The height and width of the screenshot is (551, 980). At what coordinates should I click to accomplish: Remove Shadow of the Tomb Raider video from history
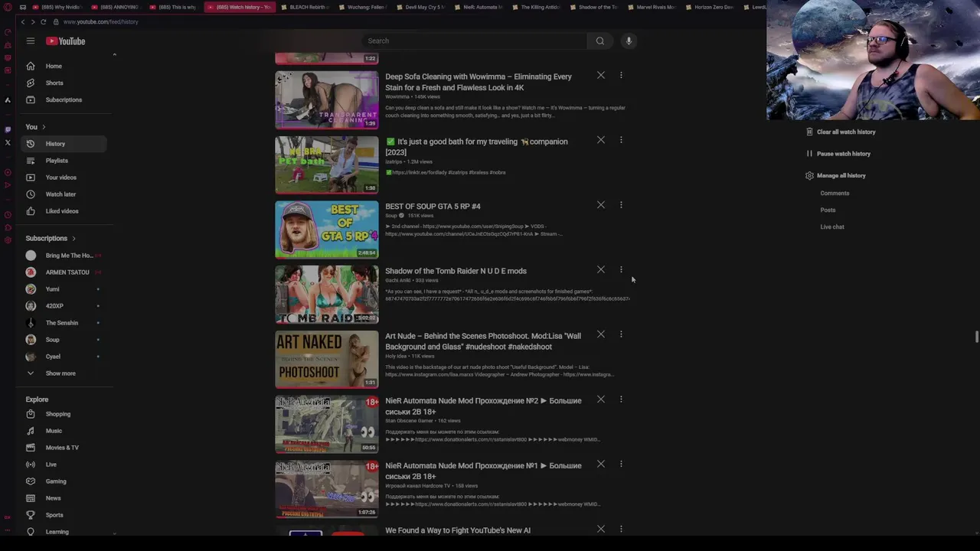[601, 269]
